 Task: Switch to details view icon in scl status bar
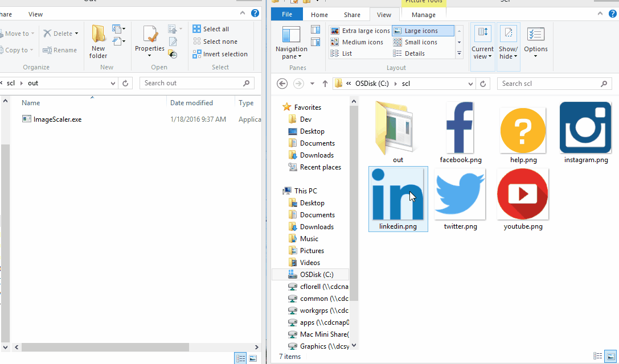(x=598, y=356)
